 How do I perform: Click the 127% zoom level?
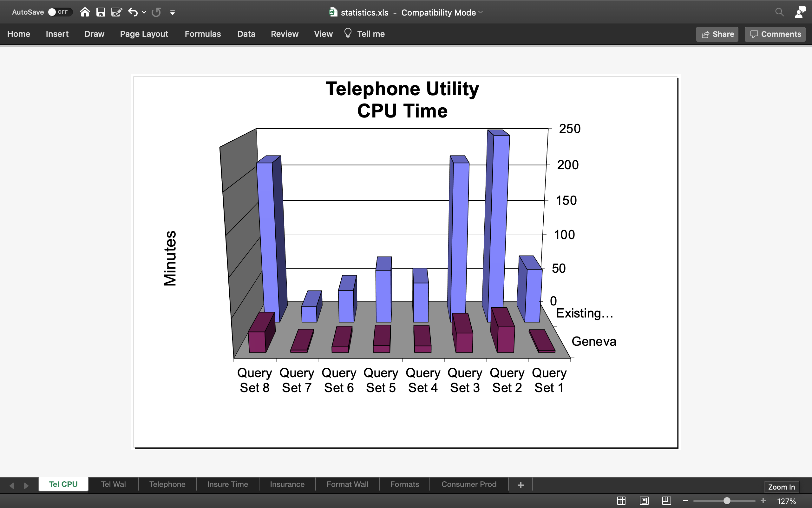pyautogui.click(x=787, y=501)
